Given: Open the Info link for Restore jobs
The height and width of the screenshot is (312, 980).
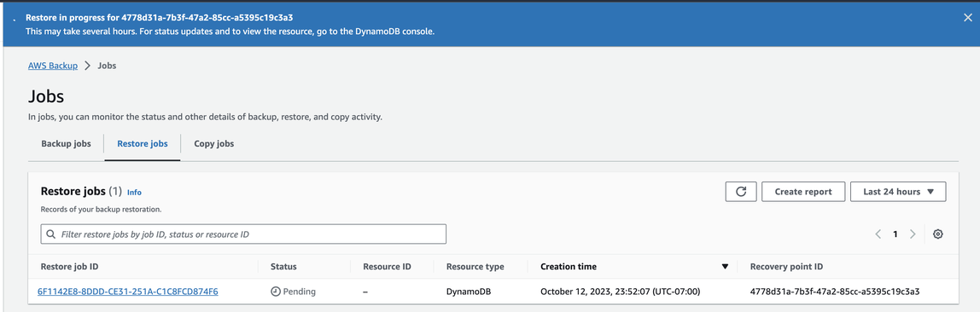Looking at the screenshot, I should [134, 192].
